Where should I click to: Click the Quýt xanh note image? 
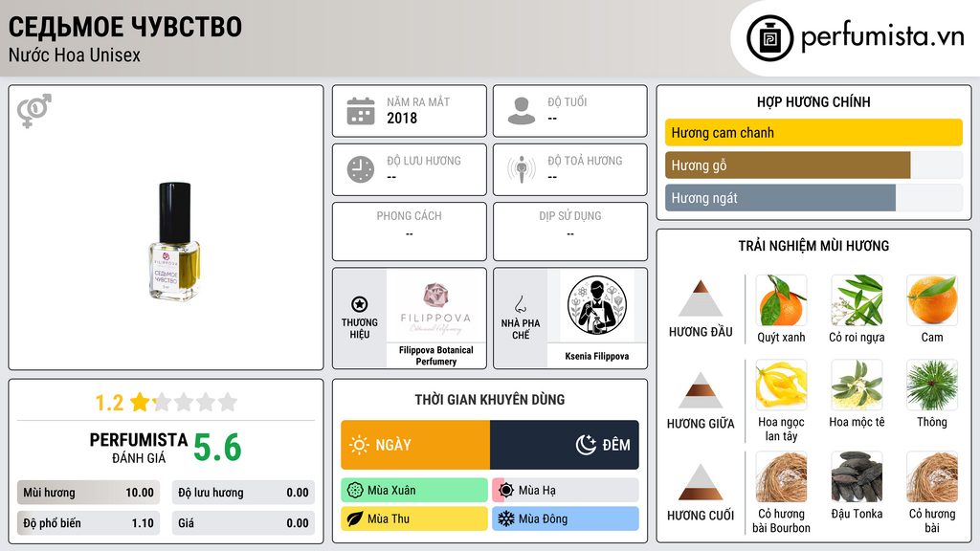pos(781,300)
